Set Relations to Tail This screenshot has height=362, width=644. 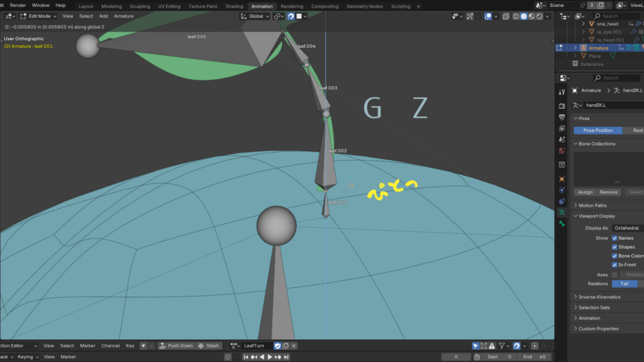click(625, 283)
